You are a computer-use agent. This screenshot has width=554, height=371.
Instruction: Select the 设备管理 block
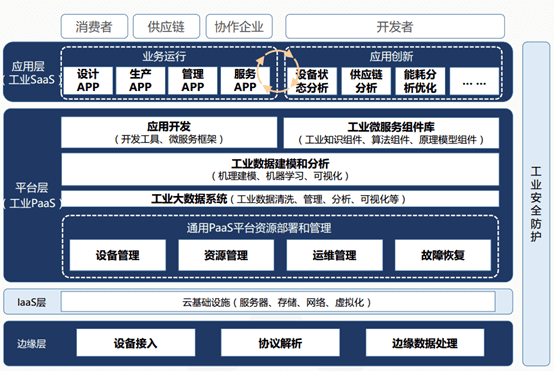click(x=118, y=255)
